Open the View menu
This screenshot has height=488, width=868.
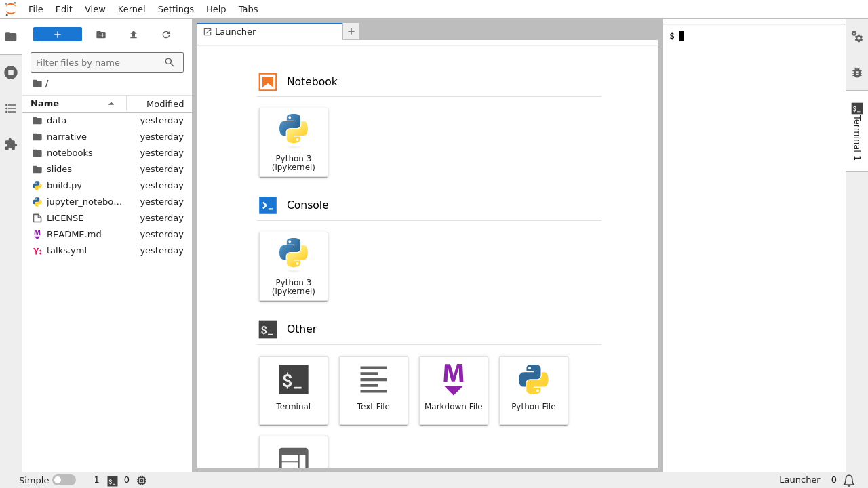(x=95, y=9)
